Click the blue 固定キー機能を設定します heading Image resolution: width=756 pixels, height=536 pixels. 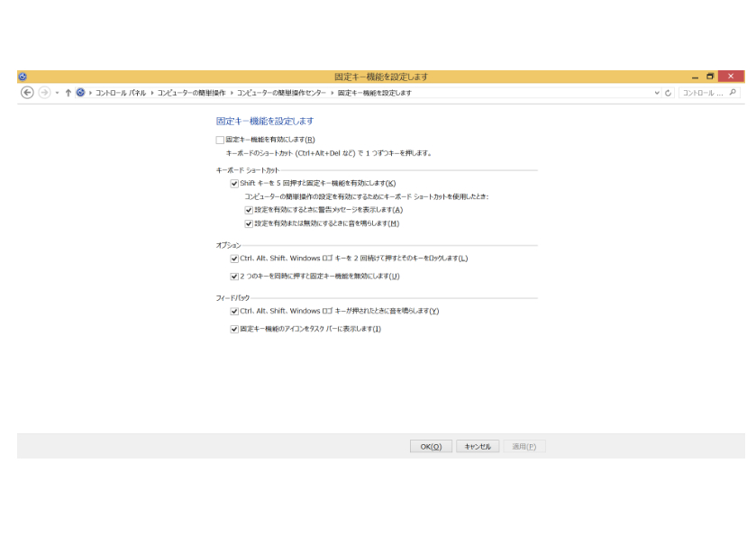[265, 121]
